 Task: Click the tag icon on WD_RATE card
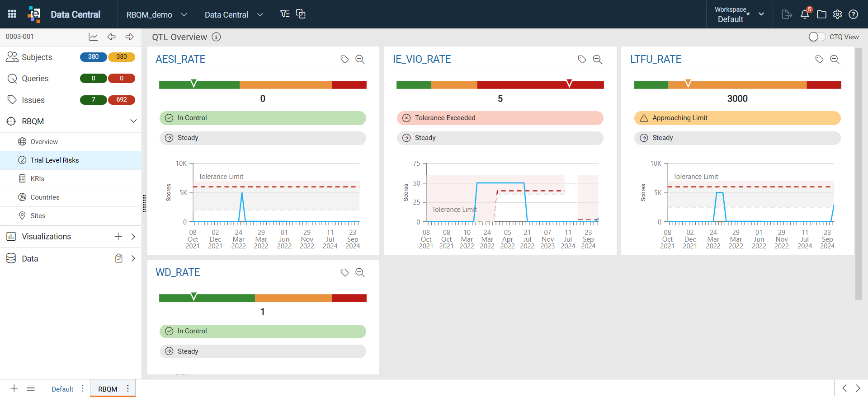pos(344,272)
